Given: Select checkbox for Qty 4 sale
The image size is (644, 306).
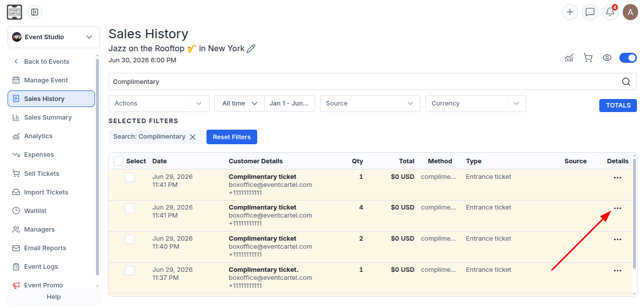Looking at the screenshot, I should pos(130,208).
